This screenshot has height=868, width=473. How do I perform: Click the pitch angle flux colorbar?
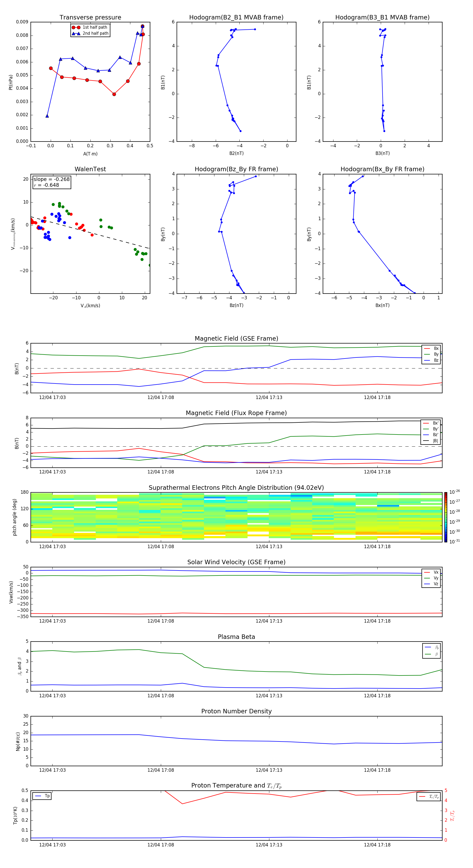[x=446, y=517]
